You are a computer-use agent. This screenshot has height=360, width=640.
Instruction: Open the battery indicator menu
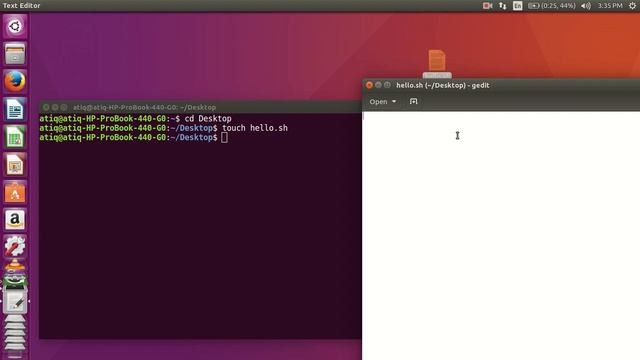coord(551,6)
